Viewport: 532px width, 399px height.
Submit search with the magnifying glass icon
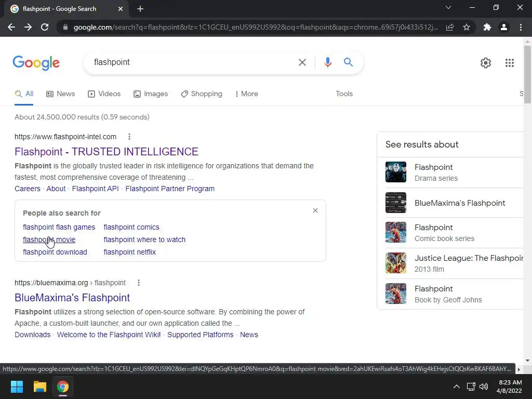pyautogui.click(x=348, y=62)
